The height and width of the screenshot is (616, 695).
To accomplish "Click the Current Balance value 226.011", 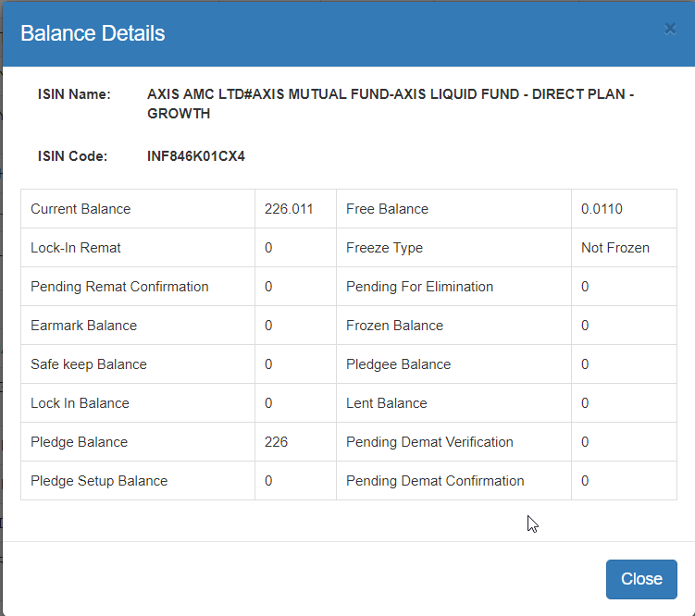I will pos(289,209).
